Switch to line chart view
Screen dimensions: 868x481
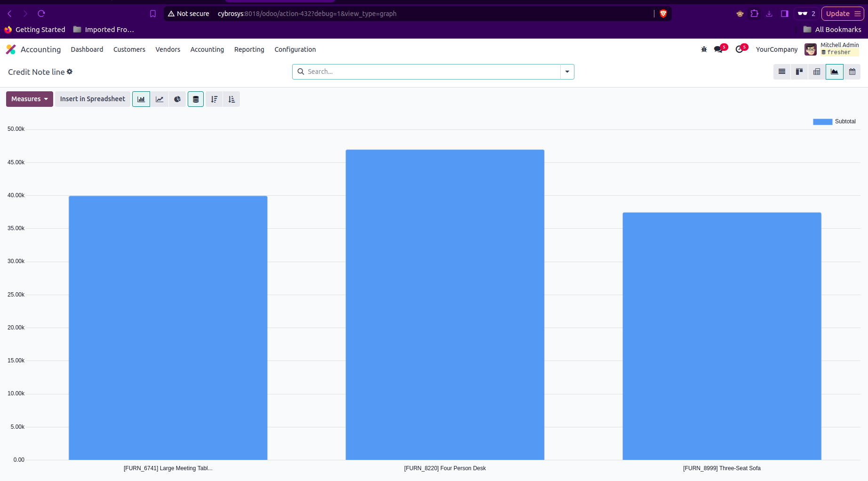click(159, 99)
